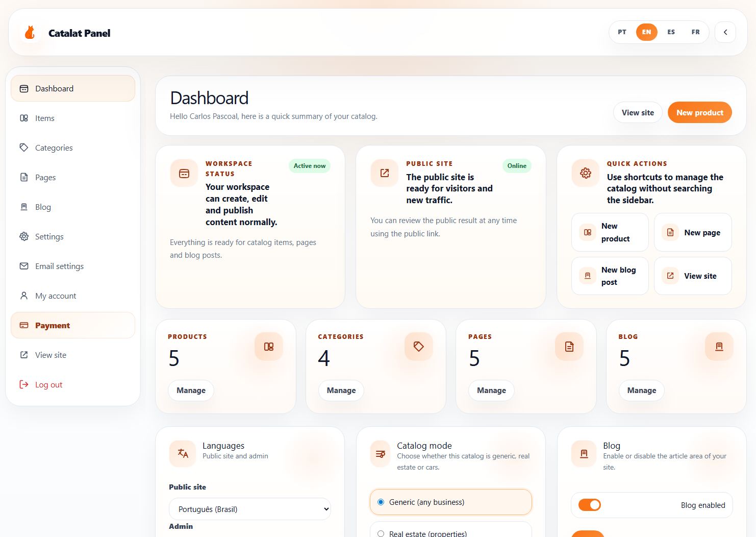756x537 pixels.
Task: Click the Categories tag icon in sidebar
Action: click(24, 148)
